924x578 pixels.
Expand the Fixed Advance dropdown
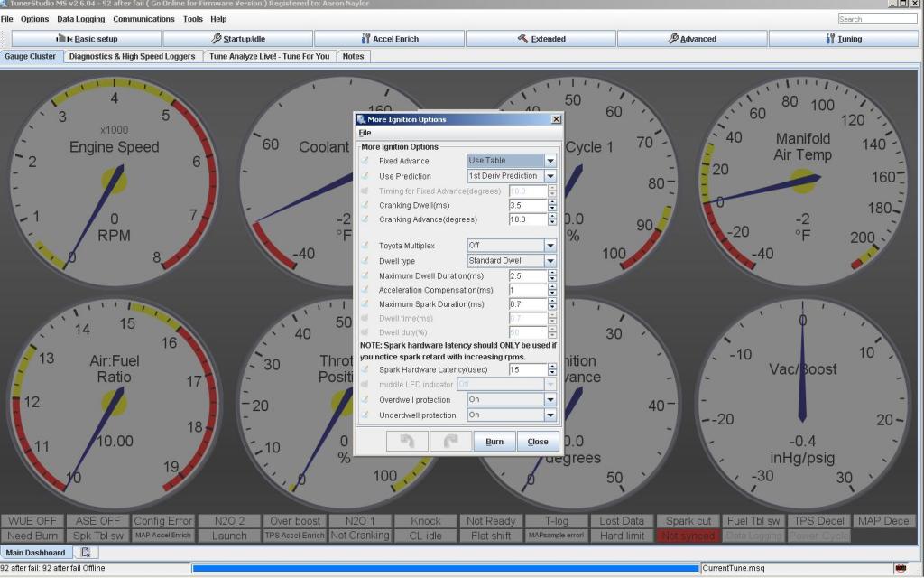pos(550,161)
